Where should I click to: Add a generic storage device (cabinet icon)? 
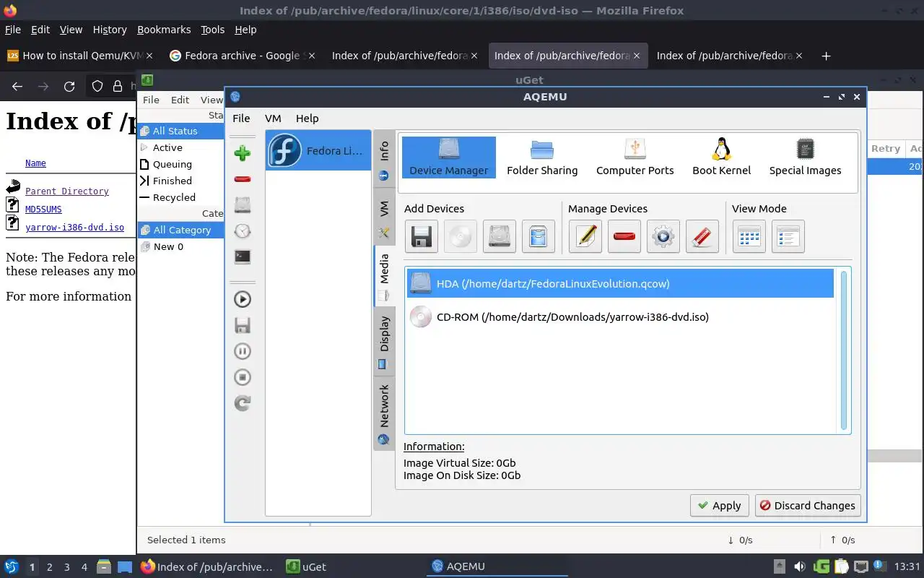539,236
